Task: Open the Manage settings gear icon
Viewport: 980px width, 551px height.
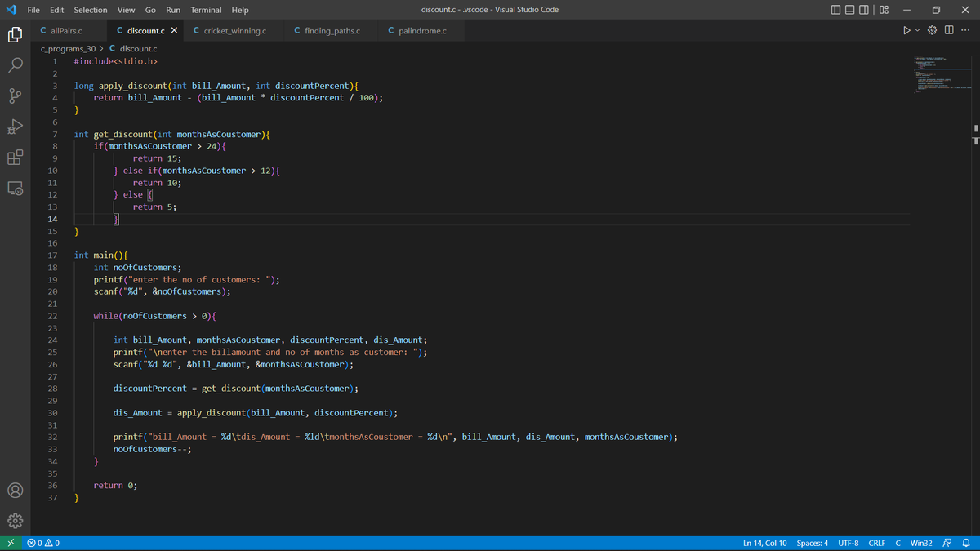Action: [15, 520]
